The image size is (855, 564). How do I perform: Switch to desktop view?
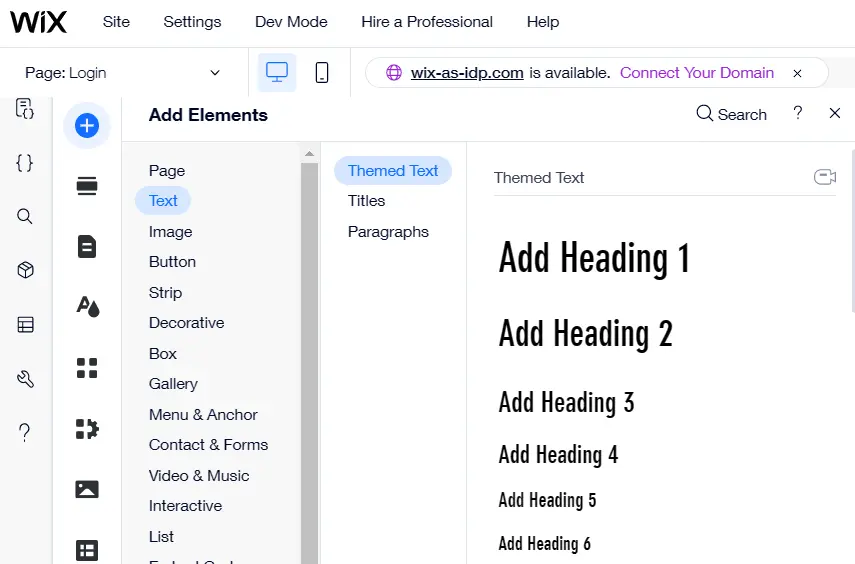[x=277, y=73]
